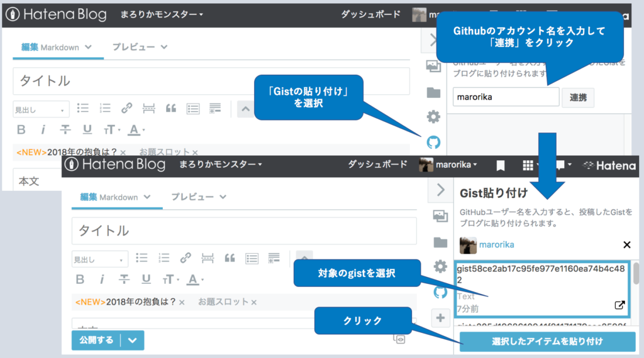The height and width of the screenshot is (358, 644).
Task: Switch to プレビュー tab in back window
Action: click(x=140, y=47)
